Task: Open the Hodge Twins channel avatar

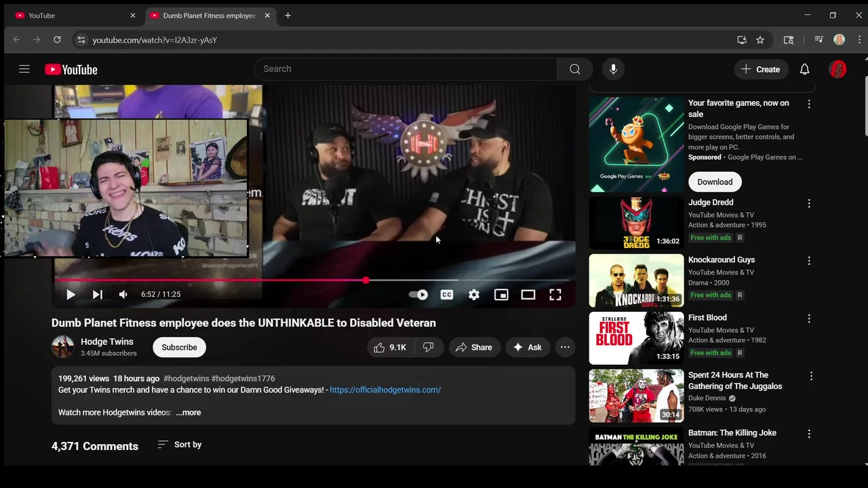Action: point(63,347)
